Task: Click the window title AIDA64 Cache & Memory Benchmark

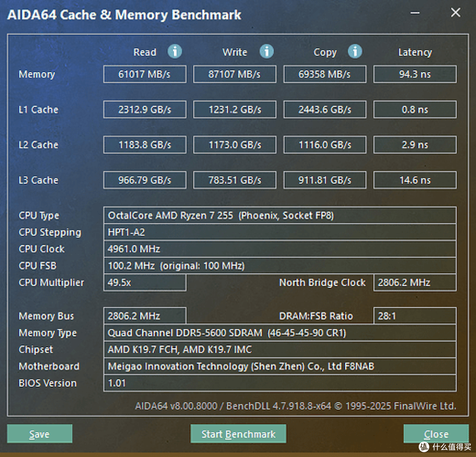Action: pos(124,15)
